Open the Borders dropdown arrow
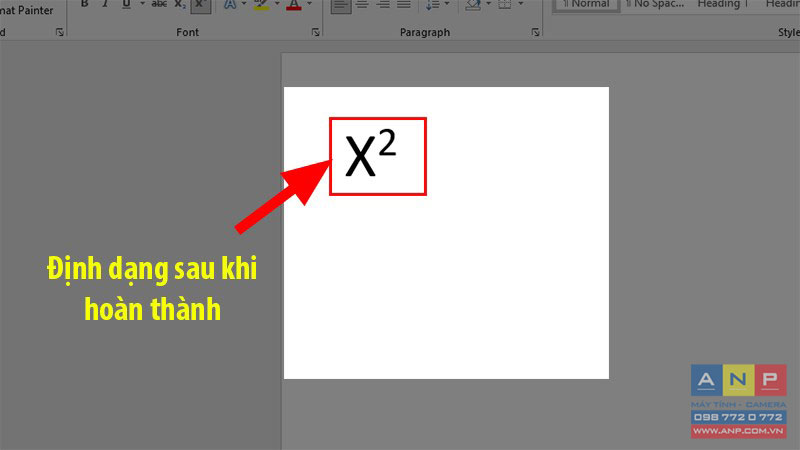The image size is (800, 450). click(520, 4)
